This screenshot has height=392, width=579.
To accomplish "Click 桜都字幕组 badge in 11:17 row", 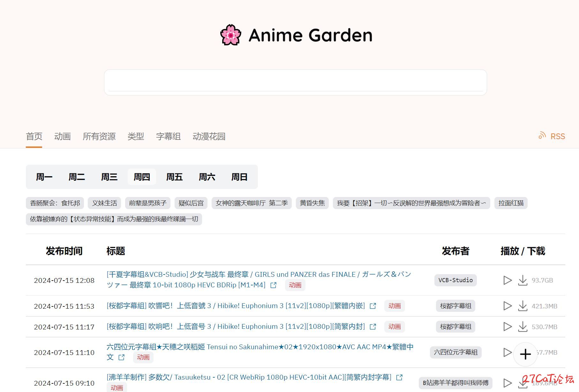I will point(455,327).
